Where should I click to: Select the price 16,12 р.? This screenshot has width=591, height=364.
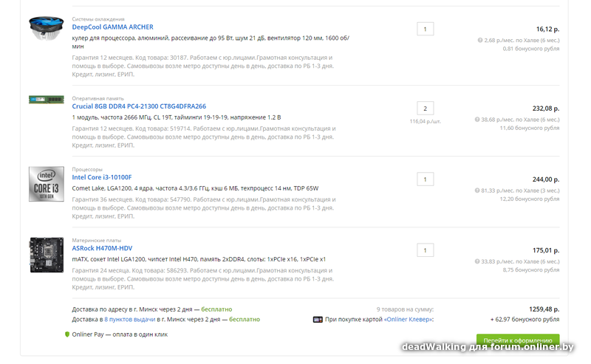point(547,29)
